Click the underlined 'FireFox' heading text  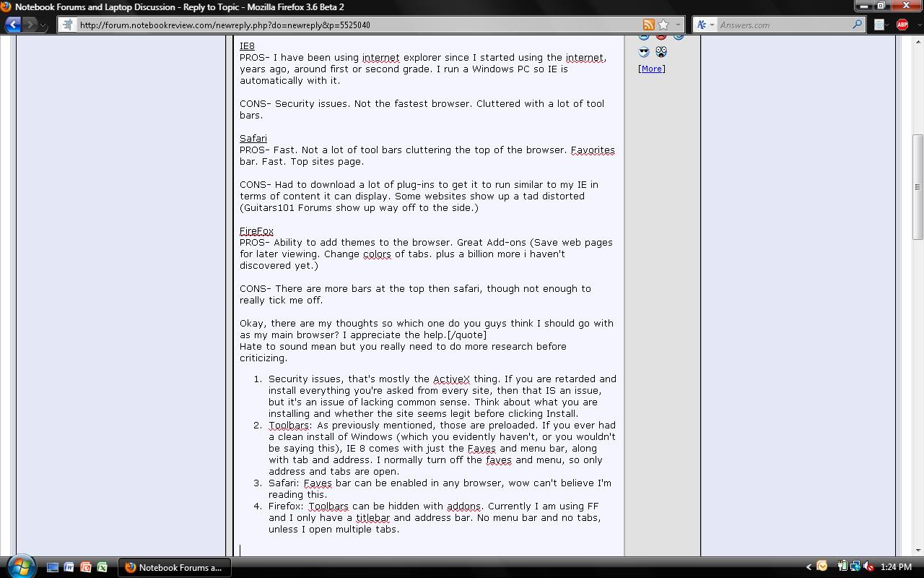click(x=256, y=231)
